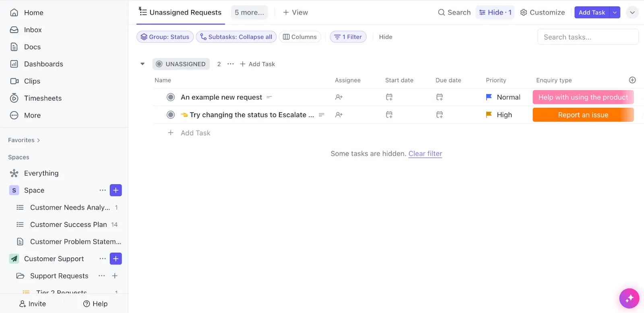Click the Priority column header
644x313 pixels.
[x=496, y=80]
